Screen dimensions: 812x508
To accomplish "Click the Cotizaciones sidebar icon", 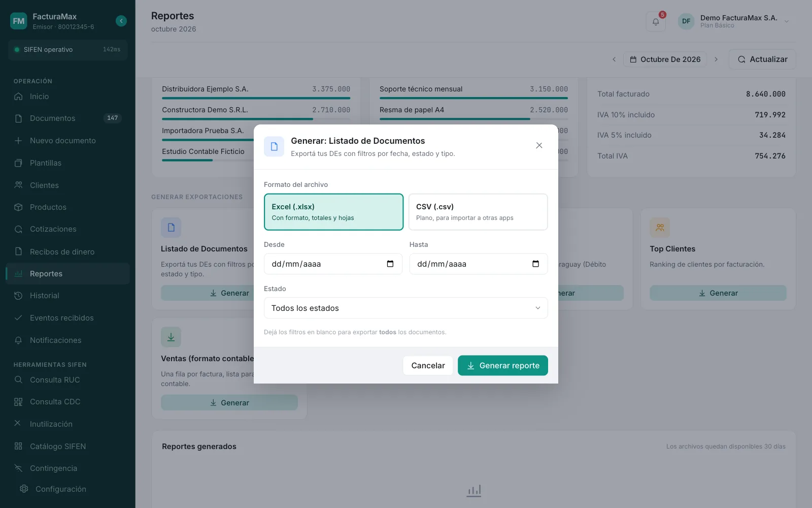I will pyautogui.click(x=18, y=229).
